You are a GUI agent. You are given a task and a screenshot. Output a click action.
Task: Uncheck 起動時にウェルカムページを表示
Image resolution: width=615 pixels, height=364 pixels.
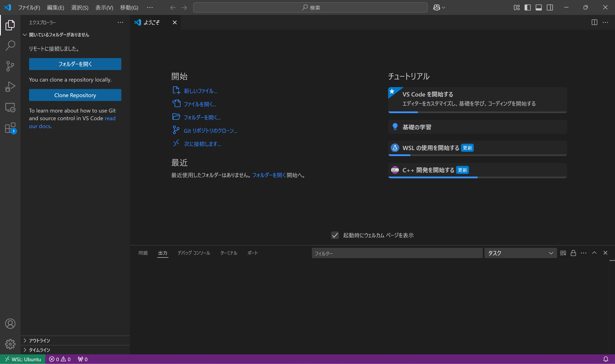point(335,235)
